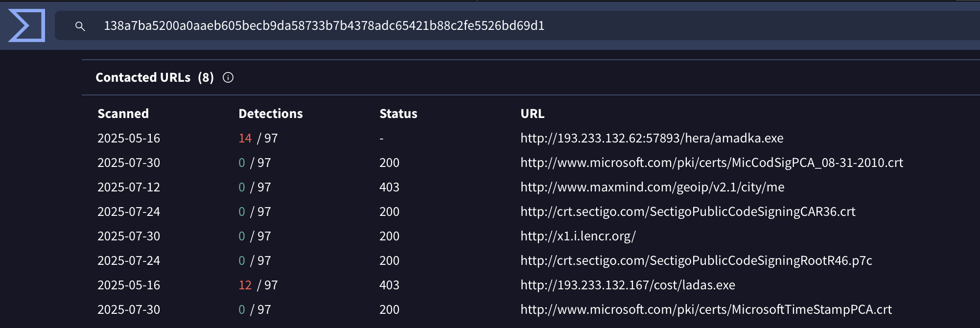Image resolution: width=980 pixels, height=328 pixels.
Task: Click the URL column header
Action: tap(533, 114)
